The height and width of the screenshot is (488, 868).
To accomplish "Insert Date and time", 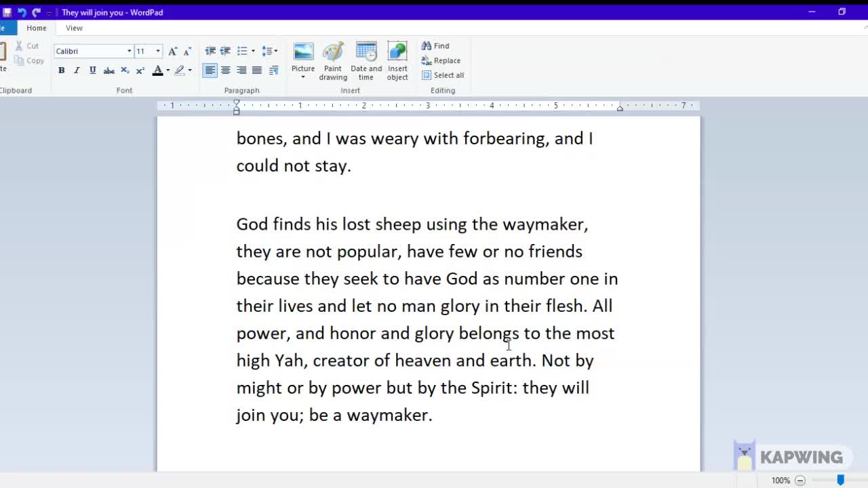I will click(x=366, y=61).
